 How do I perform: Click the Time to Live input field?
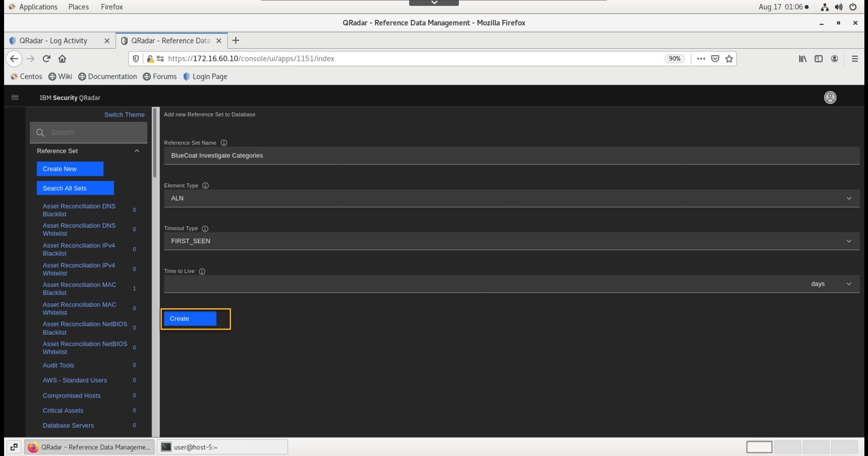pyautogui.click(x=484, y=284)
